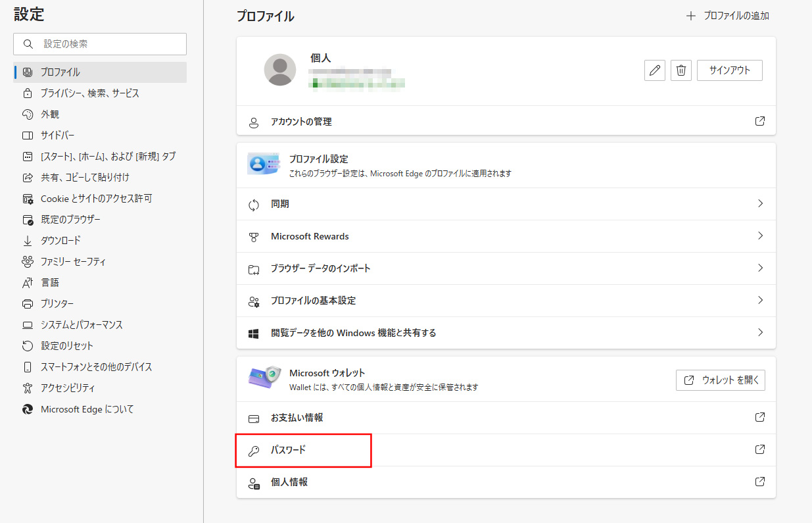Open external link icon on お支払い情報 row
This screenshot has width=812, height=523.
pos(760,418)
